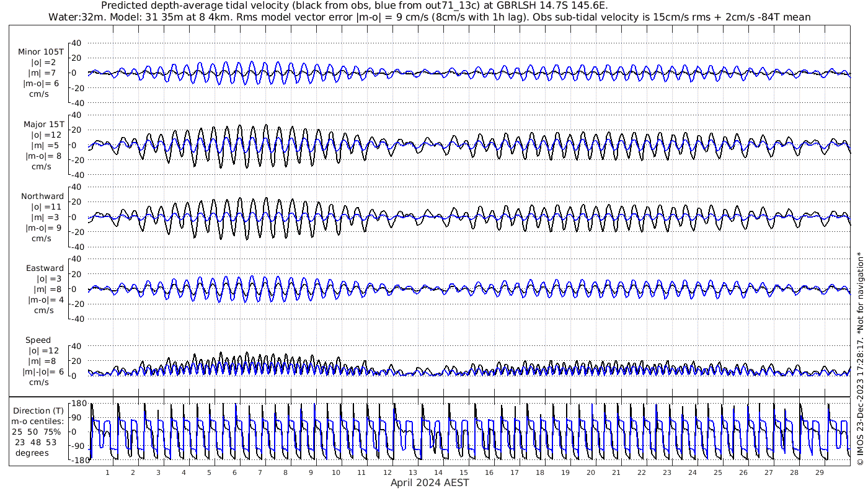Click the day '25' tick on date axis

coord(717,472)
